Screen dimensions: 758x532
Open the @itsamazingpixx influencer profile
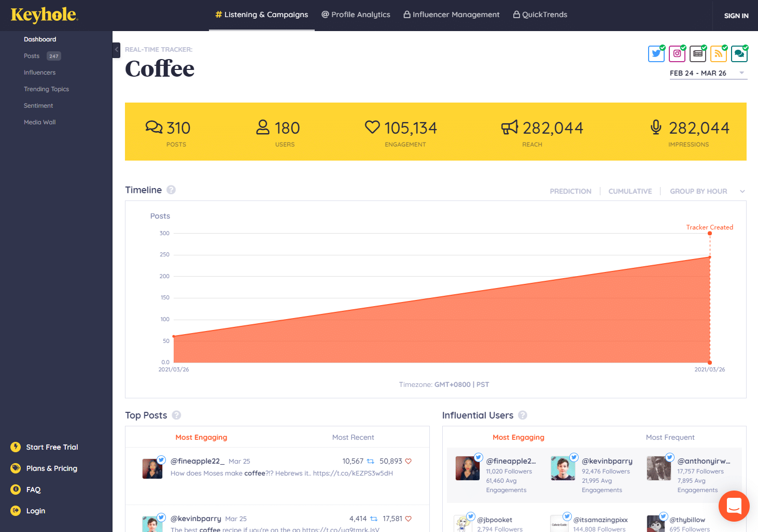[x=600, y=520]
